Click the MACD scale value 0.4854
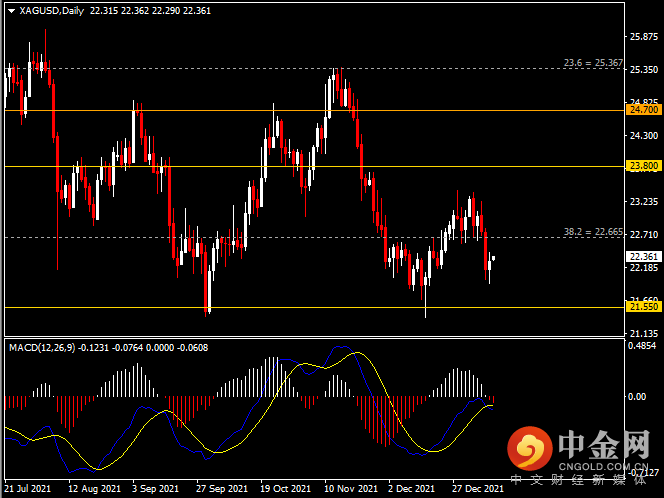 (642, 346)
